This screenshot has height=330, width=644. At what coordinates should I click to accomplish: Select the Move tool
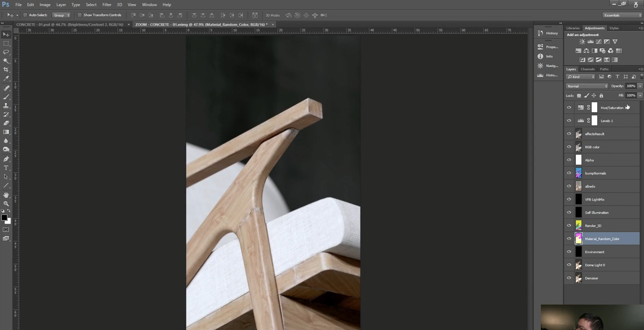point(6,34)
